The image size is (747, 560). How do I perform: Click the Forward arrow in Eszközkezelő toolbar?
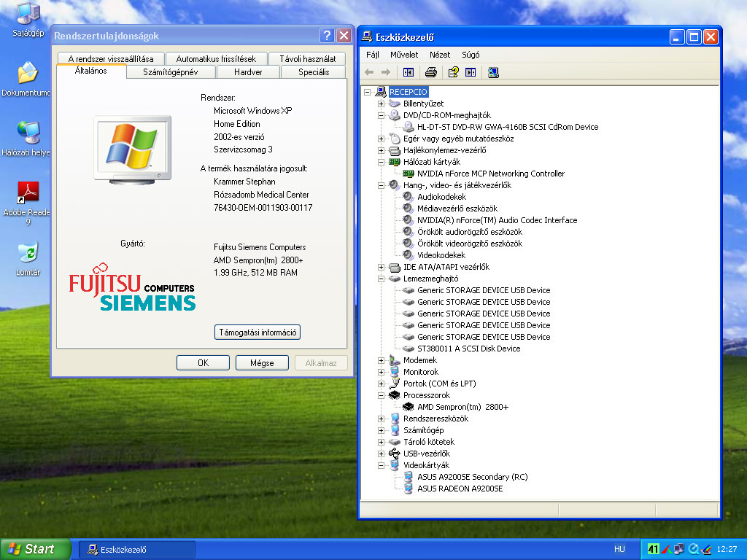pyautogui.click(x=386, y=72)
